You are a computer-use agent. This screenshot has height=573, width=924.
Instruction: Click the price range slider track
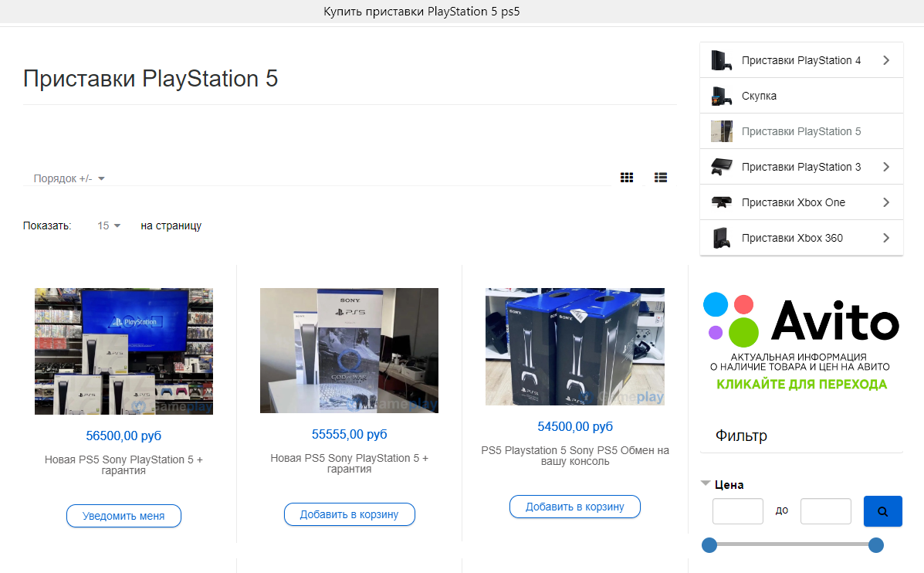[x=793, y=544]
